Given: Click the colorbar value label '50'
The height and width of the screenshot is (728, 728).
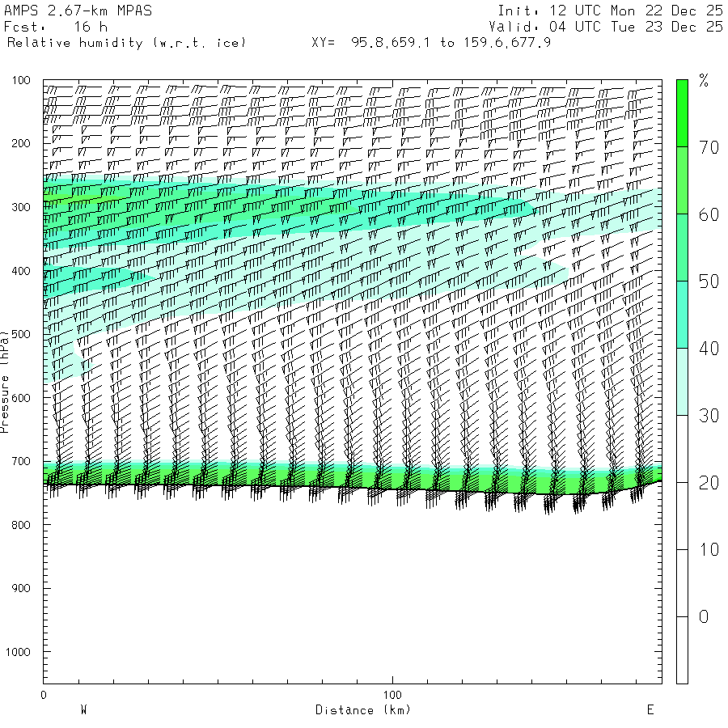Looking at the screenshot, I should [709, 281].
